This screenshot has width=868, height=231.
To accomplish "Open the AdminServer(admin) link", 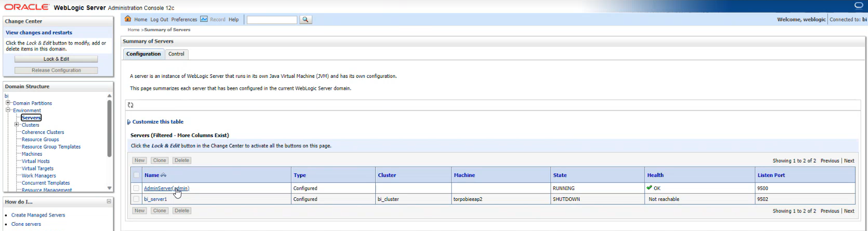I will tap(166, 188).
